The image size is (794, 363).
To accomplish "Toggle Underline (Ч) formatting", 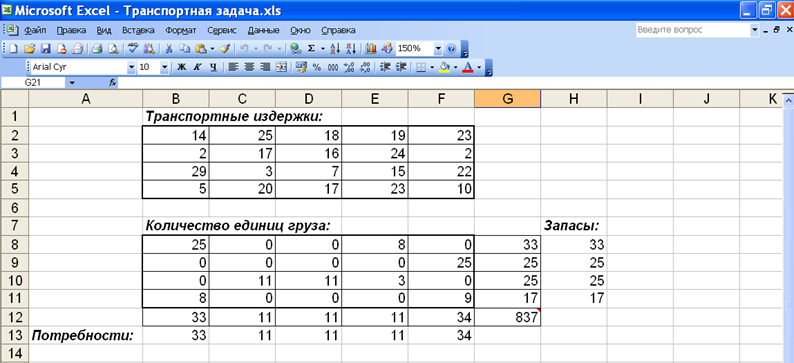I will [213, 67].
